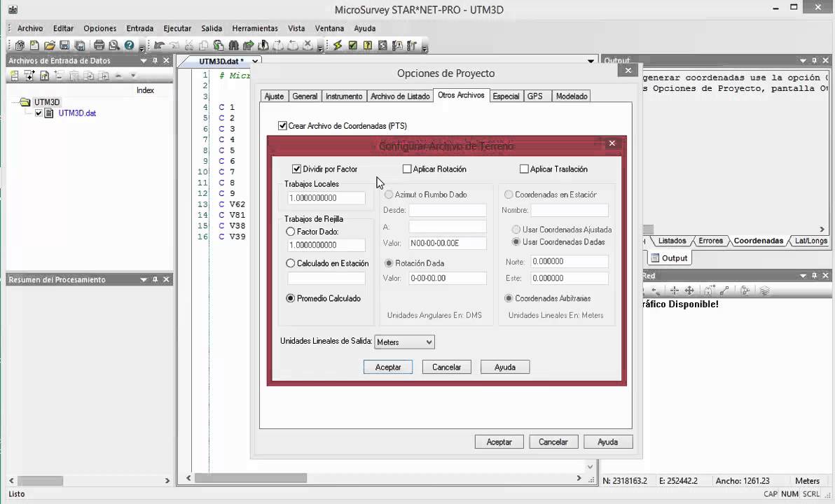
Task: Enable the Aplicar Rotación checkbox
Action: (407, 169)
